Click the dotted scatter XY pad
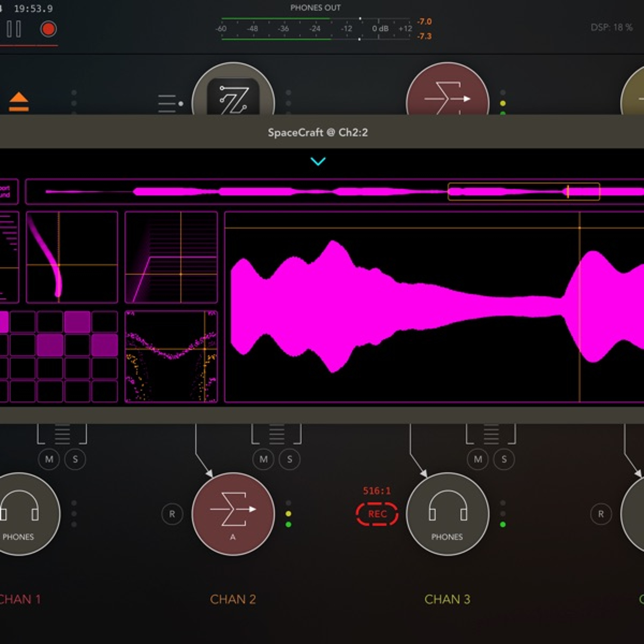Screen dimensions: 644x644 point(171,356)
